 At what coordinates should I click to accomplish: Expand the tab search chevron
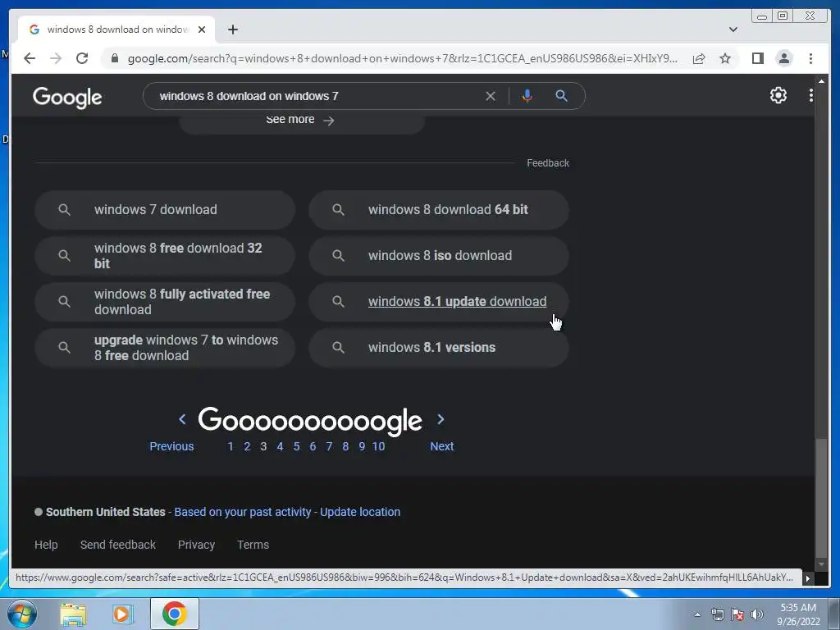pos(733,30)
